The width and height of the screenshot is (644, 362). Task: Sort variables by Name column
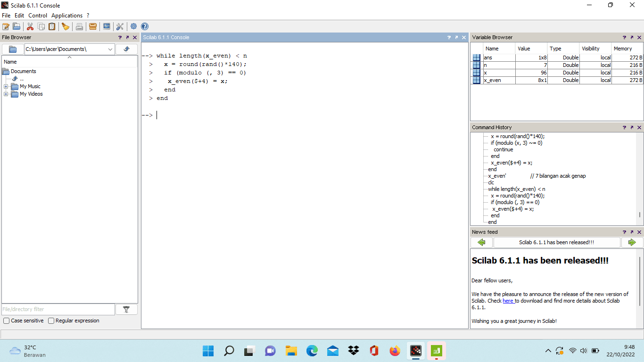499,49
